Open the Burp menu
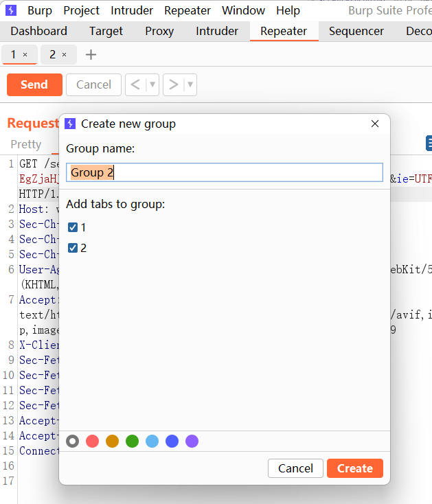The width and height of the screenshot is (432, 504). point(40,10)
